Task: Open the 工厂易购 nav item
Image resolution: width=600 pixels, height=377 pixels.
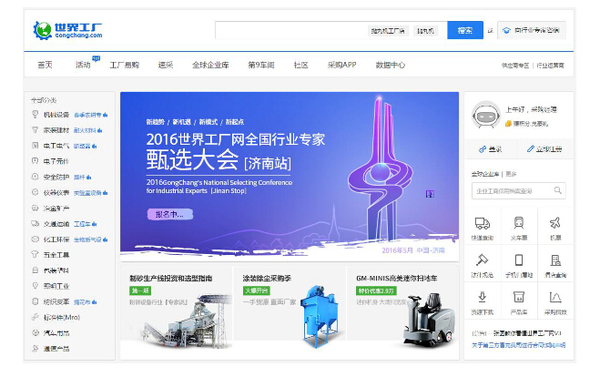Action: pos(124,65)
